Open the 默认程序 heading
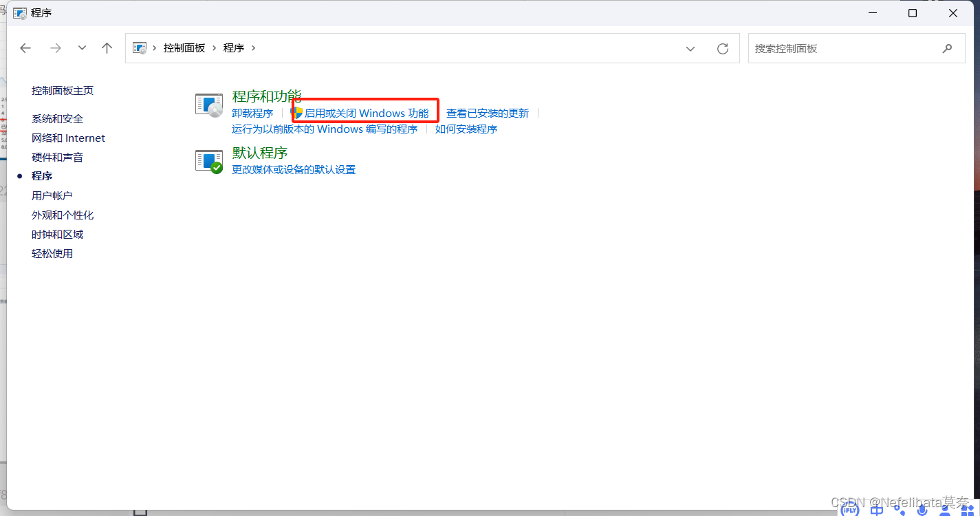Viewport: 980px width, 516px height. coord(260,153)
